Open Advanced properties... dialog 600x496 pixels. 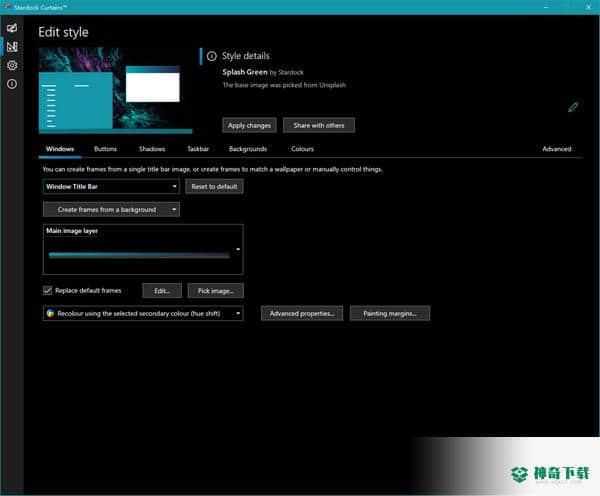point(302,313)
